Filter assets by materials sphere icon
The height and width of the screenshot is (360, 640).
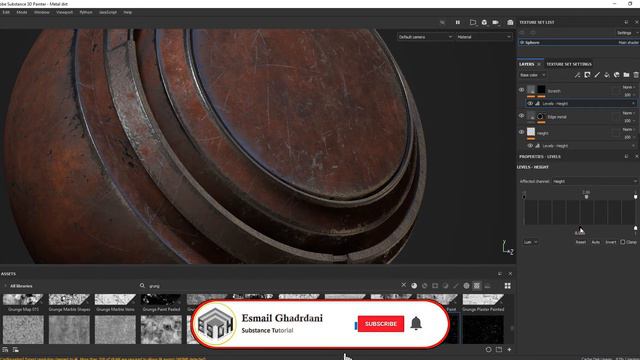point(414,286)
